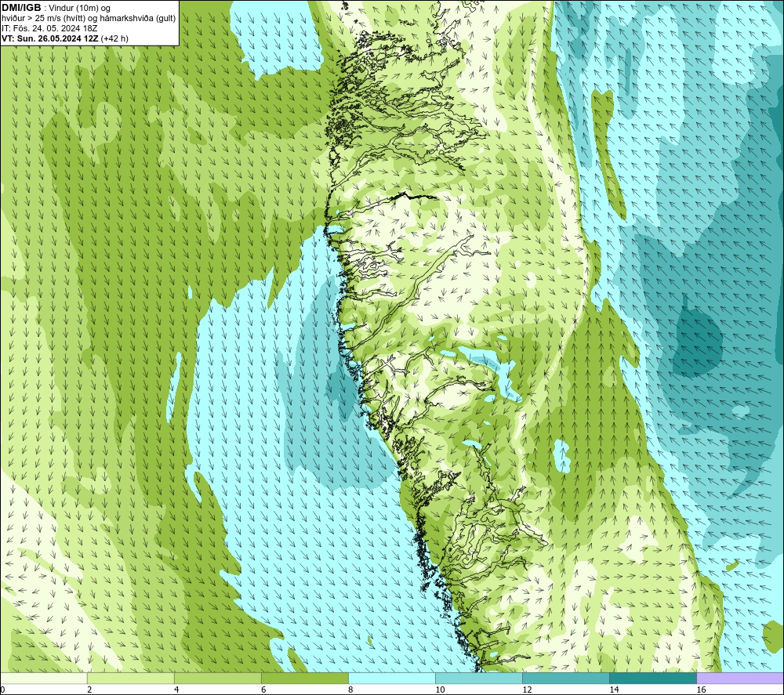
Task: Click the 12-14 m/s teal legend swatch
Action: [565, 678]
